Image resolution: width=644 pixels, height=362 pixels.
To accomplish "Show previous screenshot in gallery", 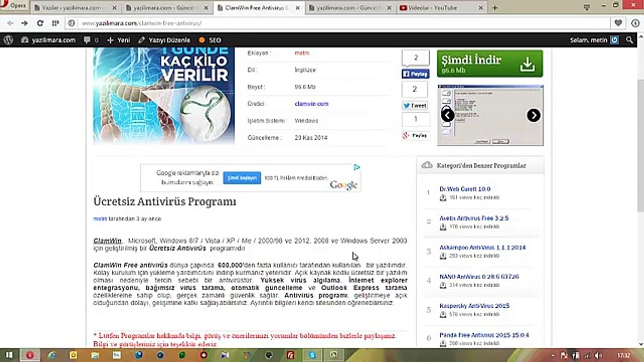I will click(447, 115).
